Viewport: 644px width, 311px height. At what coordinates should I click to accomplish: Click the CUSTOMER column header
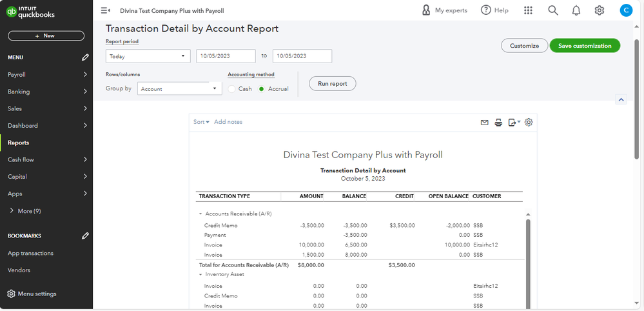[x=487, y=196]
